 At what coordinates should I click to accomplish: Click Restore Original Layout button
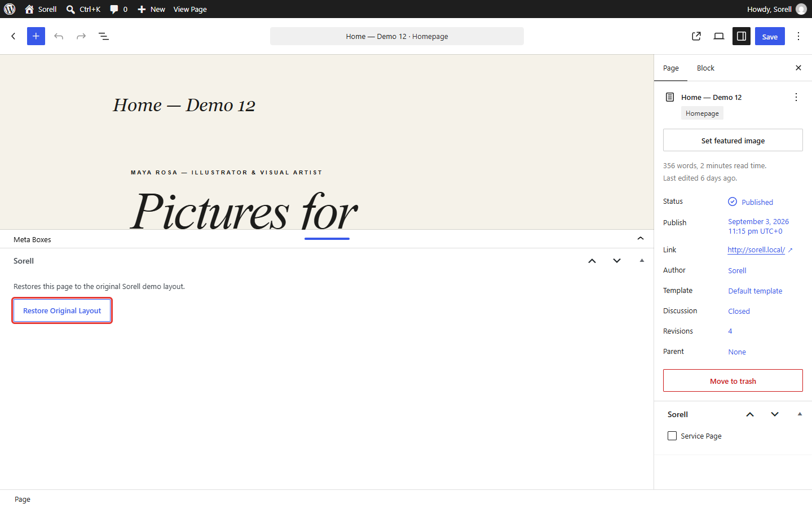click(62, 310)
